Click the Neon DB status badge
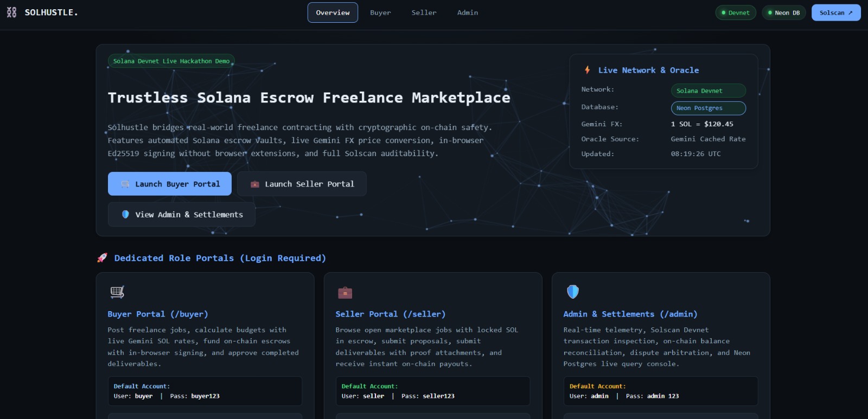Screen dimensions: 868x419 pos(784,12)
